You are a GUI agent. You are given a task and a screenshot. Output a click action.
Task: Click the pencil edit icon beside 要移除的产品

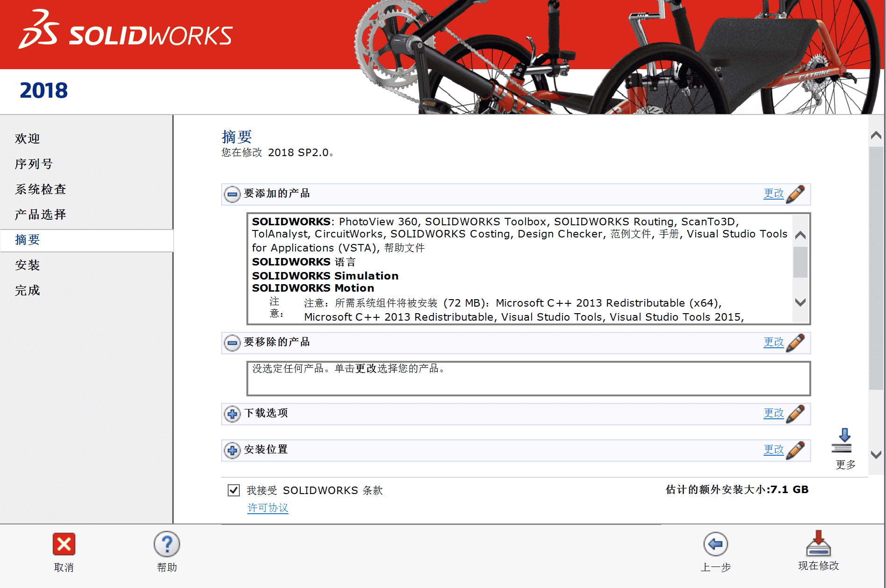tap(796, 343)
